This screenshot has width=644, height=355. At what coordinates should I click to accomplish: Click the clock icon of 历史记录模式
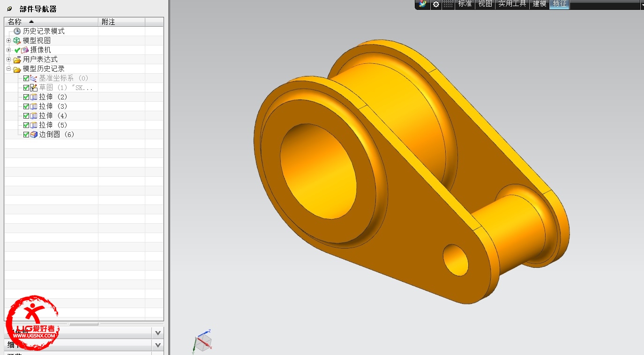click(17, 31)
